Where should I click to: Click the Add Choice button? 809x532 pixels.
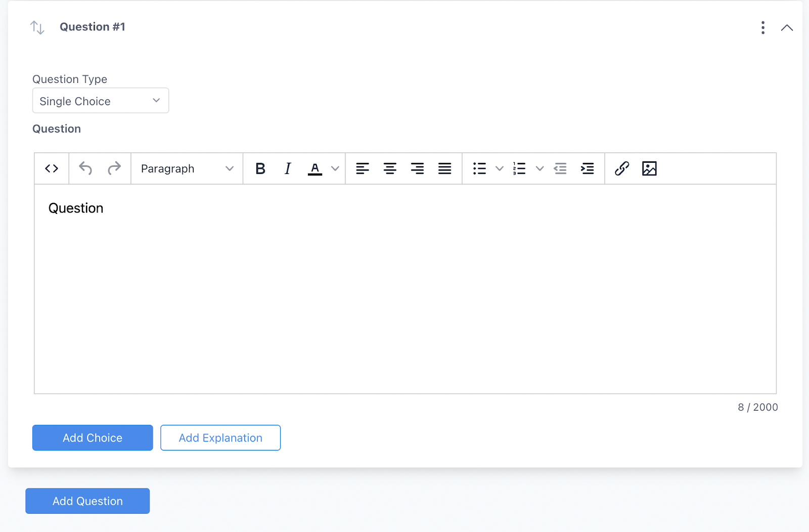93,437
